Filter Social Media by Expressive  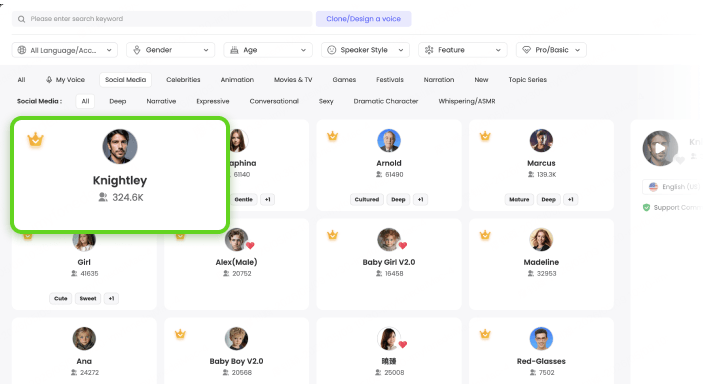click(213, 101)
